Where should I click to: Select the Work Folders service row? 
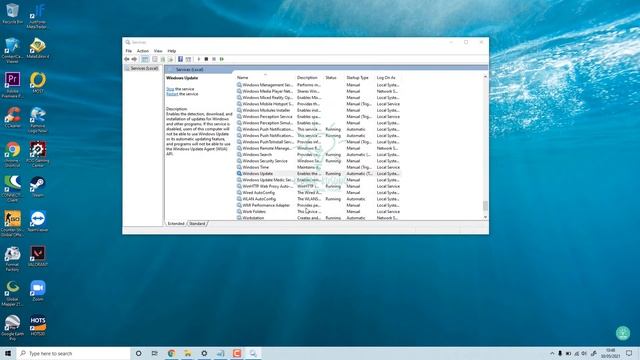point(318,211)
